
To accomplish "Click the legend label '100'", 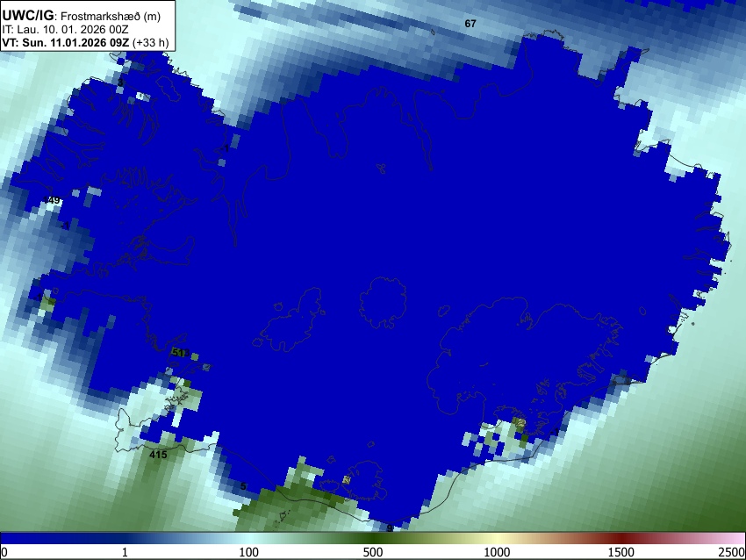I will coord(249,552).
